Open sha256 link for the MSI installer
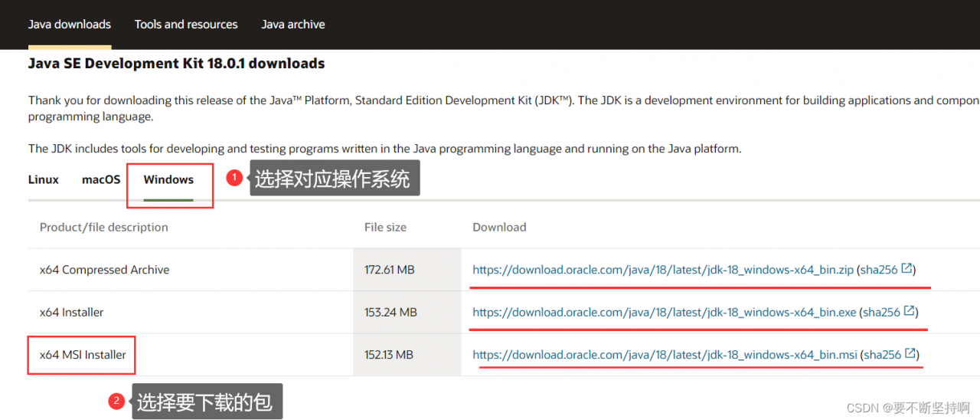980x420 pixels. point(884,355)
